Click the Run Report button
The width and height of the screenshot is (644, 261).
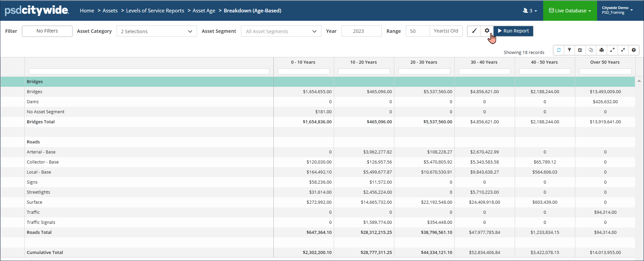click(513, 31)
